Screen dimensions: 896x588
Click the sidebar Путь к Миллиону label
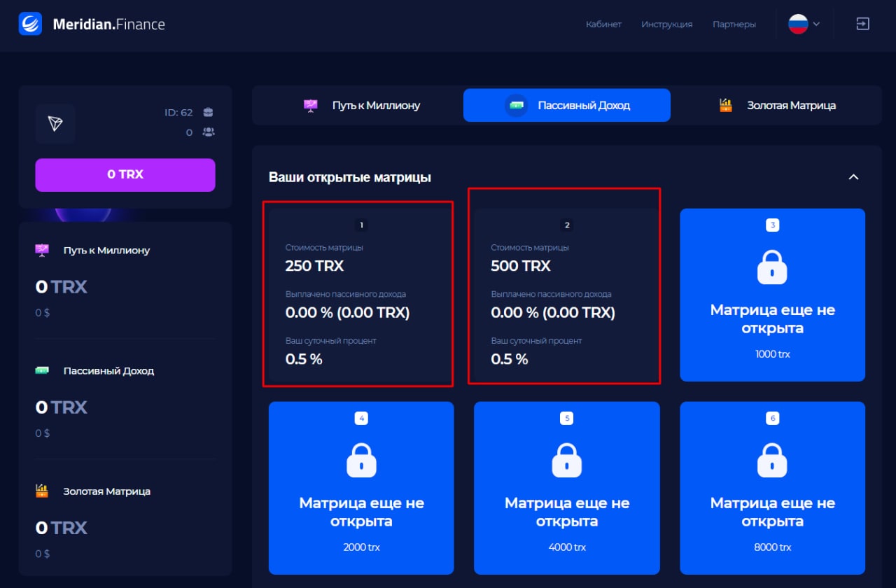click(x=106, y=250)
